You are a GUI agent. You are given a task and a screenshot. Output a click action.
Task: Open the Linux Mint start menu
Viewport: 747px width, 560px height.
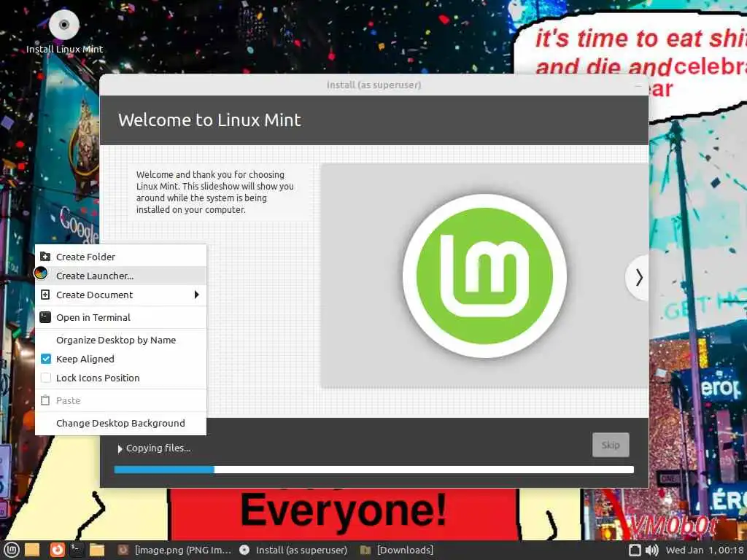(11, 550)
